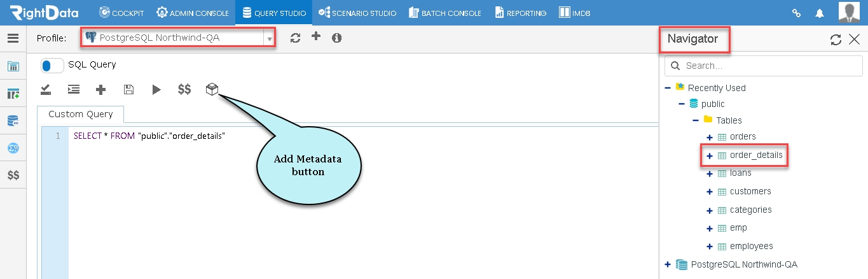The width and height of the screenshot is (868, 279).
Task: Expand the employees table node
Action: (710, 247)
